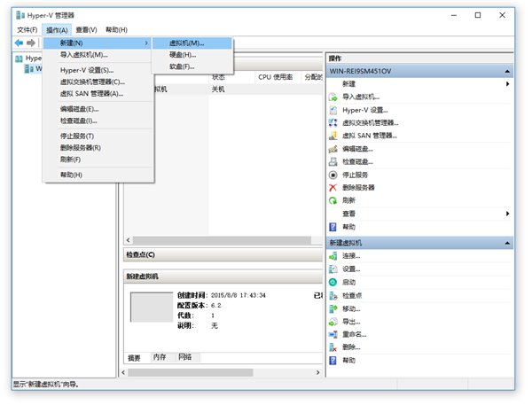
Task: Click the Hyper-V 管理器 title bar app icon
Action: pos(20,15)
